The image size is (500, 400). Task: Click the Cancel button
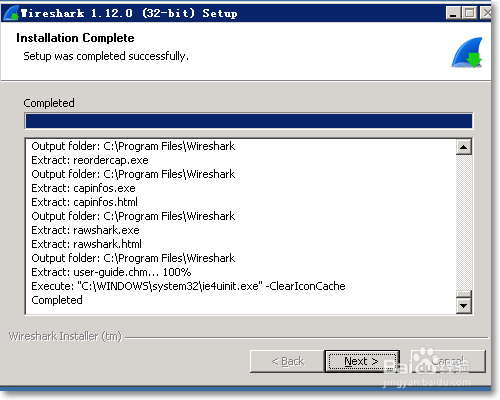(449, 361)
